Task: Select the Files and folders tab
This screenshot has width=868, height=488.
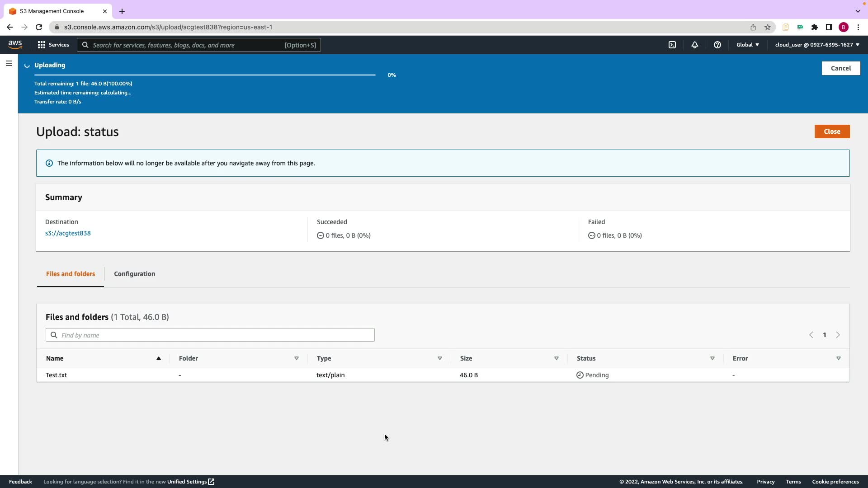Action: pos(71,274)
